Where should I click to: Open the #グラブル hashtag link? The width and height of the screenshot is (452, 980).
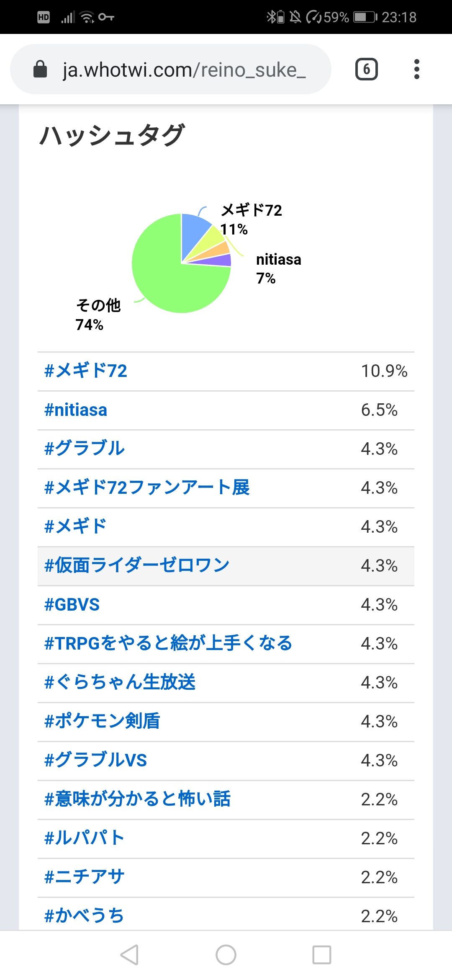[x=85, y=449]
